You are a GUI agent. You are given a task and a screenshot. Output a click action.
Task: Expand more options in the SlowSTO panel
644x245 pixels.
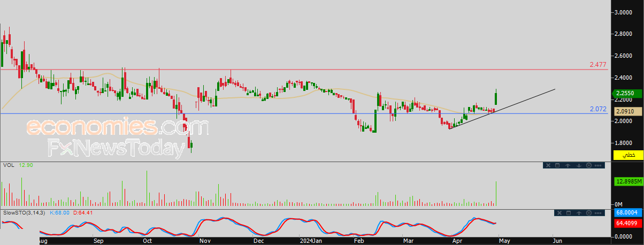598,213
